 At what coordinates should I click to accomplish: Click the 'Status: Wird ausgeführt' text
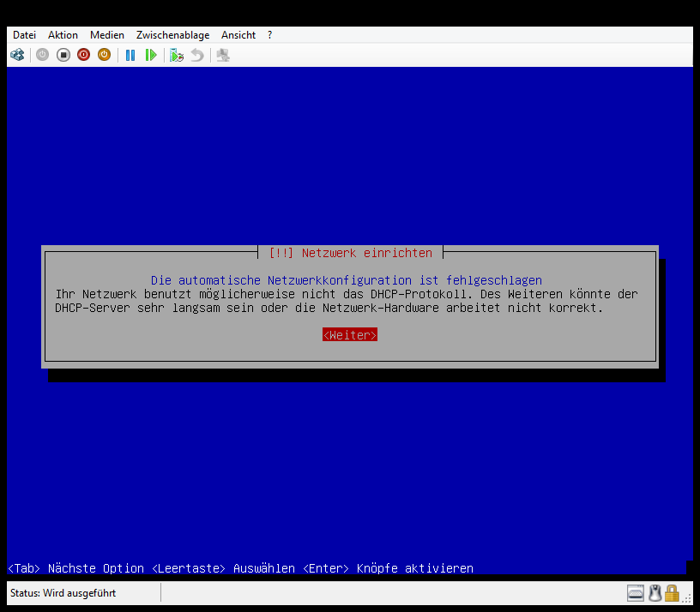coord(63,593)
